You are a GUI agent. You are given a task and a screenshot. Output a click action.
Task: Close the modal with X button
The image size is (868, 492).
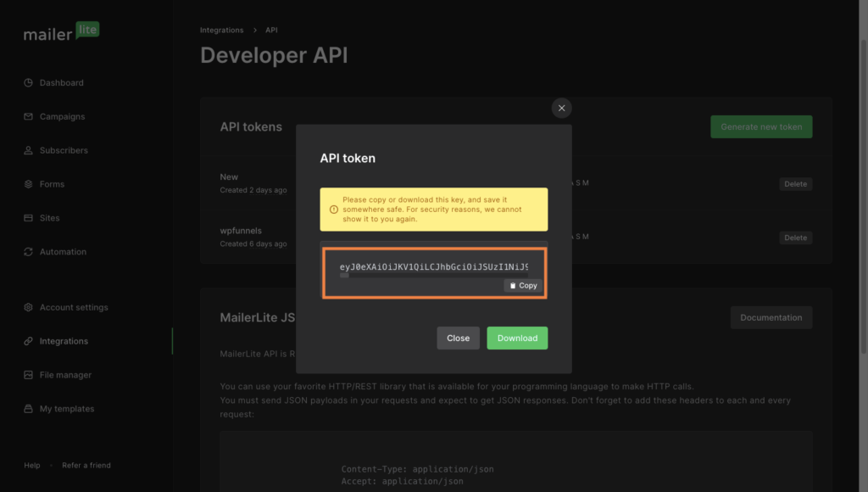tap(561, 108)
